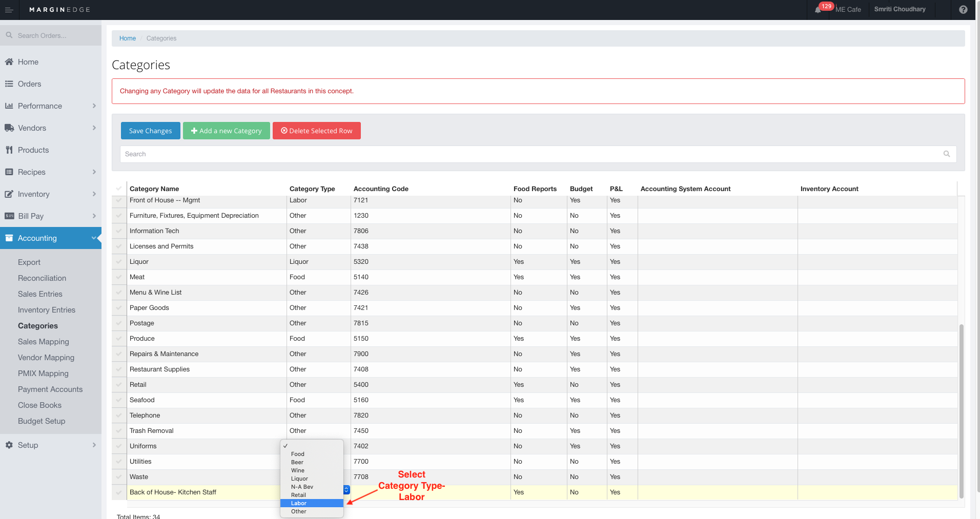Select the row checkmark for Liquor
Screen dimensions: 980x519
(119, 262)
